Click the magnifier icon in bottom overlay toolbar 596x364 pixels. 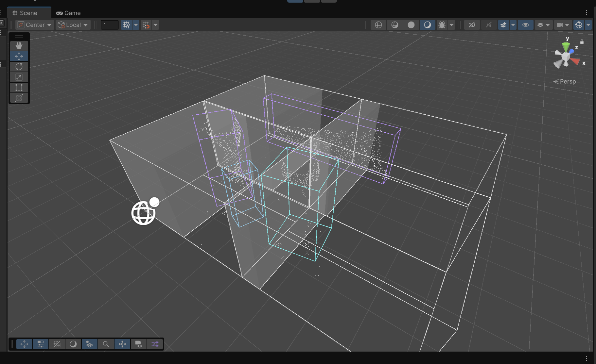pyautogui.click(x=106, y=344)
